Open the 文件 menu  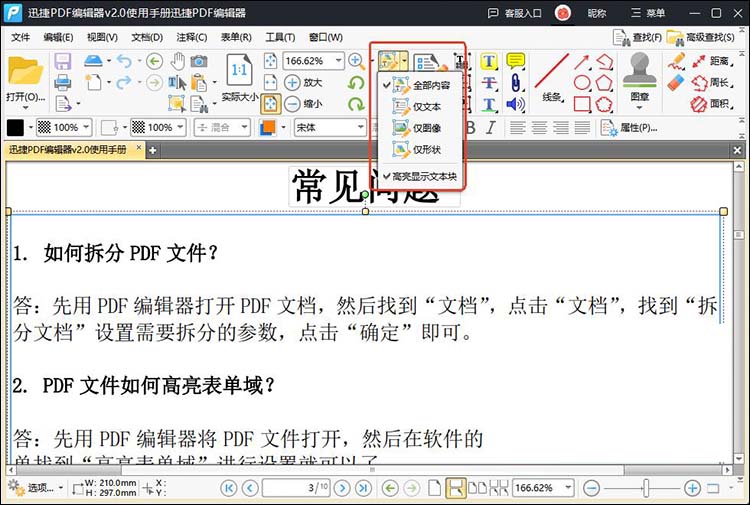tap(21, 37)
